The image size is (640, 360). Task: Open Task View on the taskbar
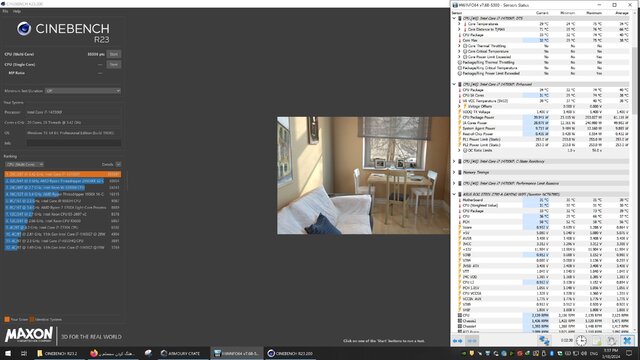point(24,353)
